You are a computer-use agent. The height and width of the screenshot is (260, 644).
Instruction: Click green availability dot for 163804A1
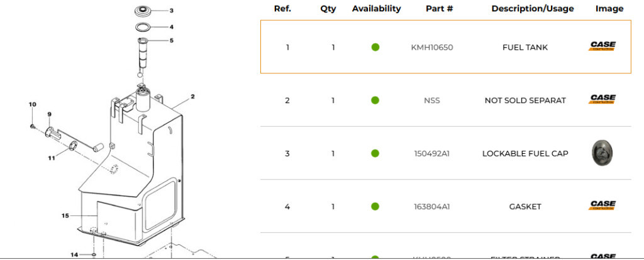375,206
